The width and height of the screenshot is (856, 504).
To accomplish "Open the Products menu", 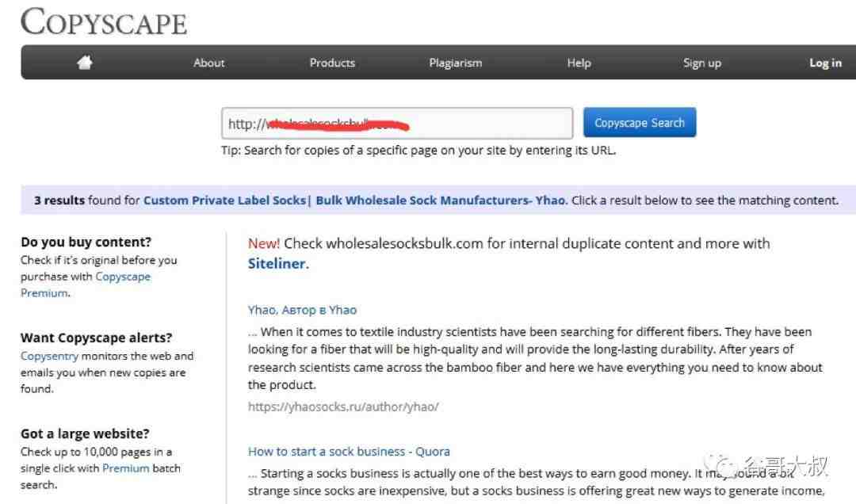I will coord(332,63).
